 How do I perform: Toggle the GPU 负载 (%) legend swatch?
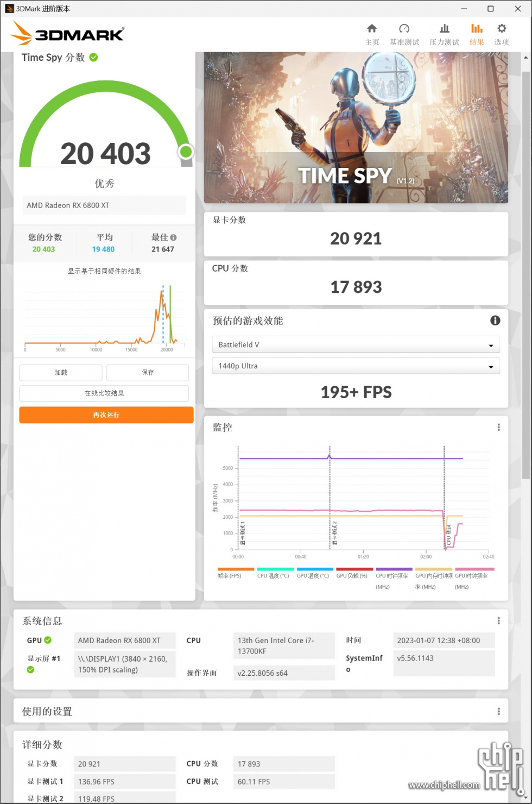354,569
